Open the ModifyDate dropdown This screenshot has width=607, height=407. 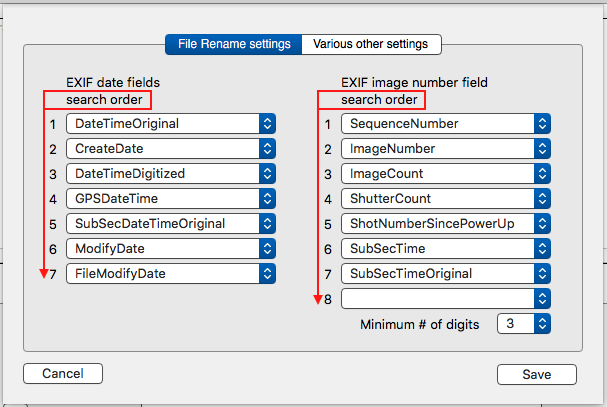point(170,248)
